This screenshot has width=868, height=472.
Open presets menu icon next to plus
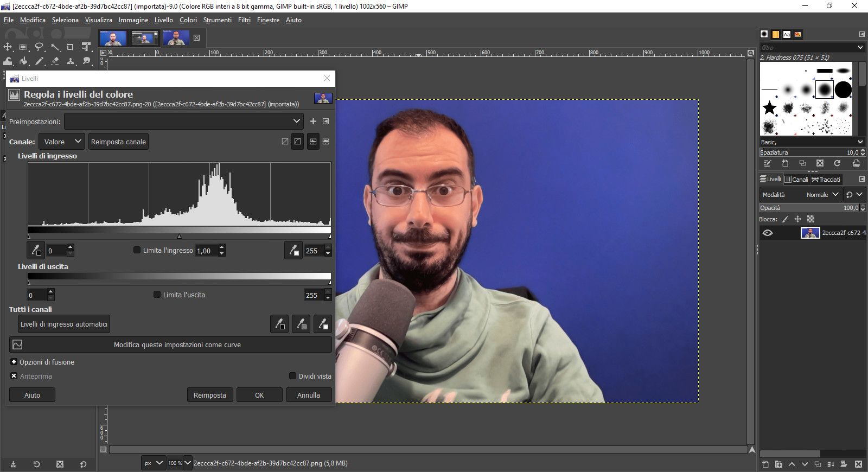[326, 122]
